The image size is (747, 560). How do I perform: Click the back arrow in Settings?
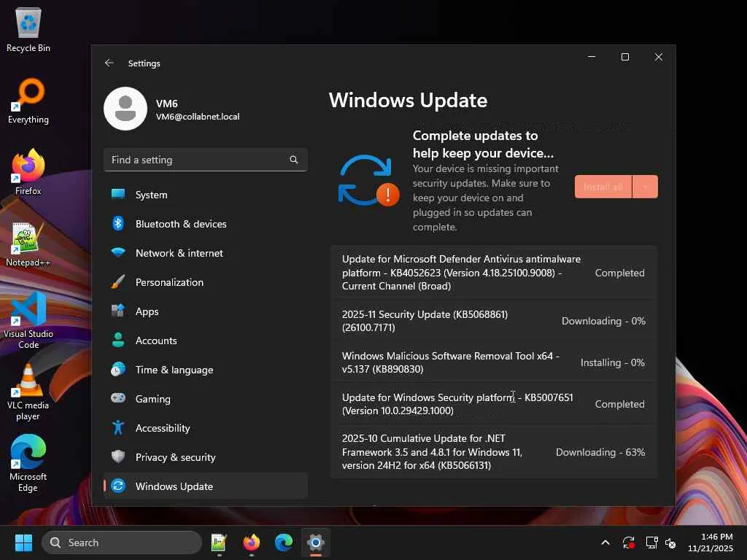point(109,63)
